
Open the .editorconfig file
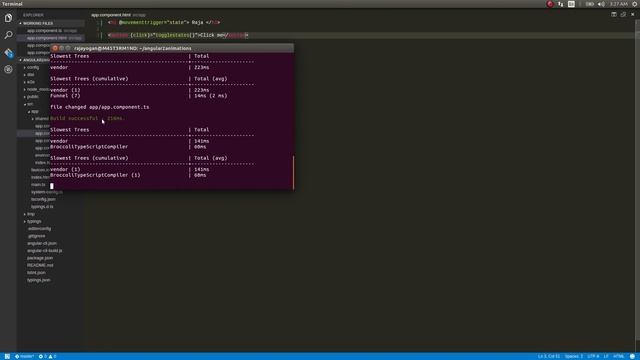coord(39,229)
